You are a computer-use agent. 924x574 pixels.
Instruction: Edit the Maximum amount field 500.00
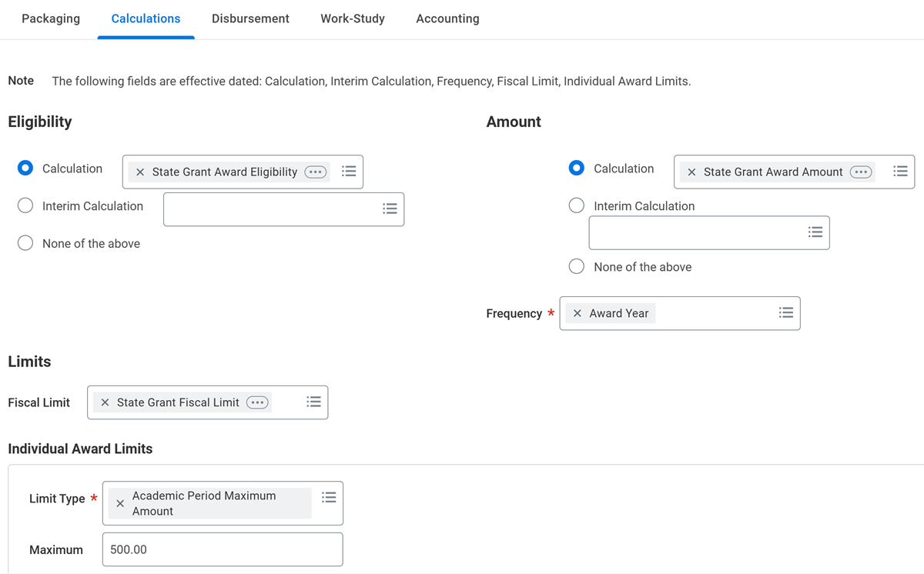[x=223, y=549]
